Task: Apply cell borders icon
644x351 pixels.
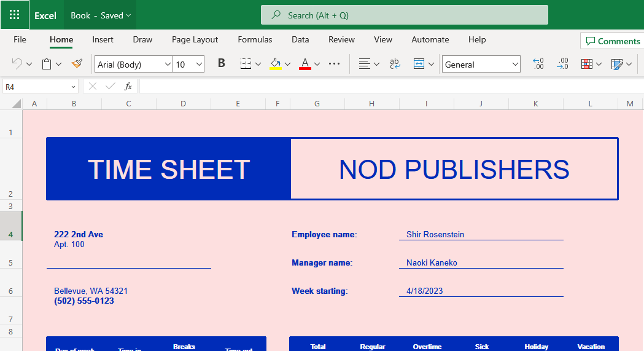Action: tap(246, 64)
